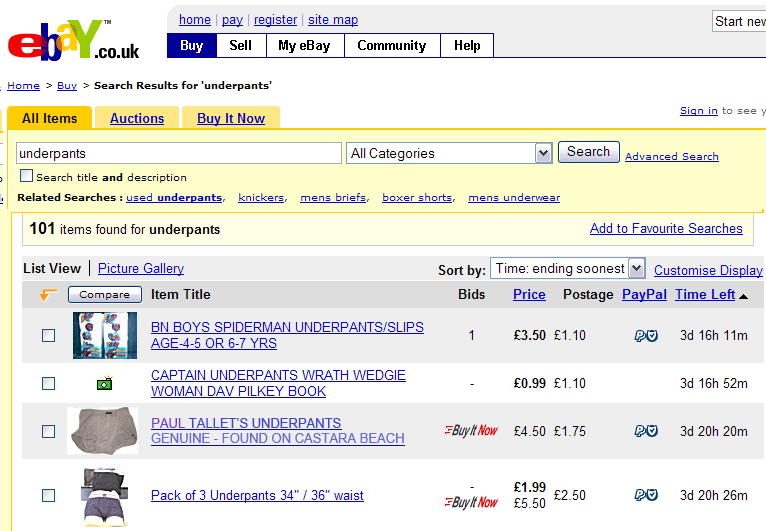
Task: Switch to Picture Gallery view
Action: 141,268
